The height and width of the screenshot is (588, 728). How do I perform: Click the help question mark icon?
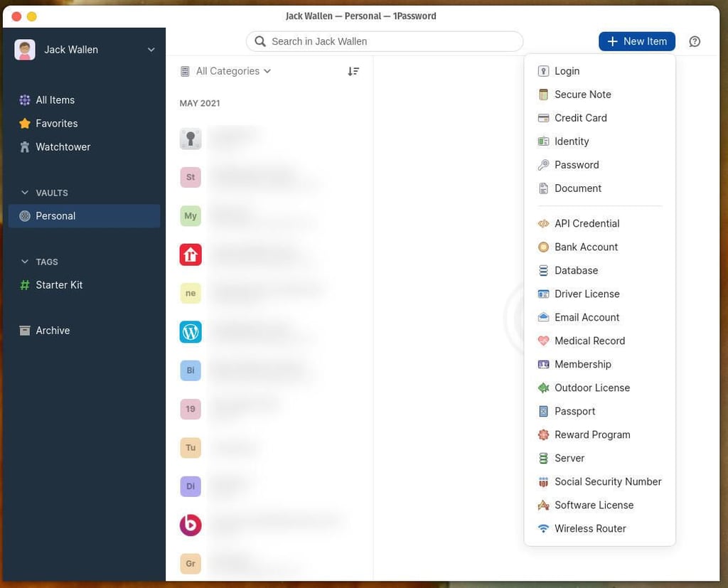695,41
